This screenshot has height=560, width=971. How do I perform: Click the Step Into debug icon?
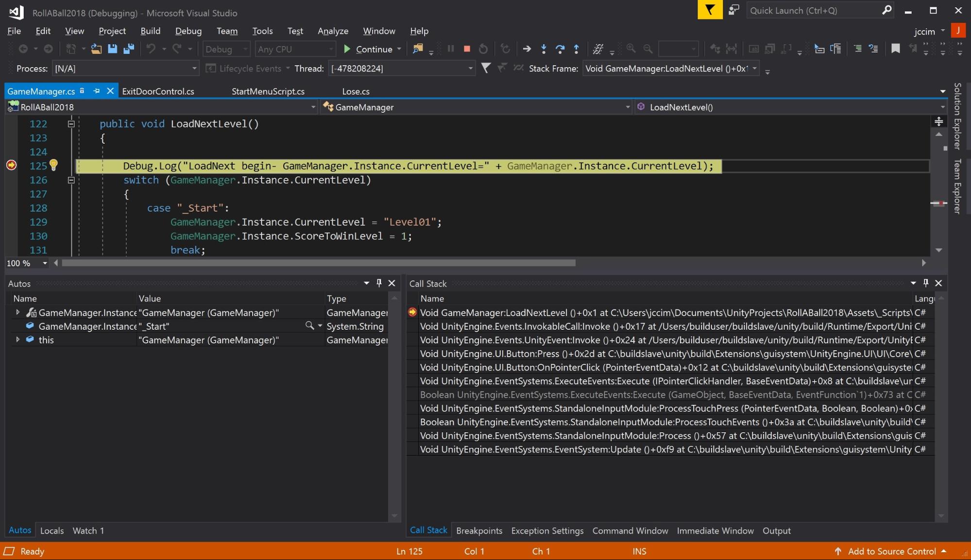click(544, 49)
